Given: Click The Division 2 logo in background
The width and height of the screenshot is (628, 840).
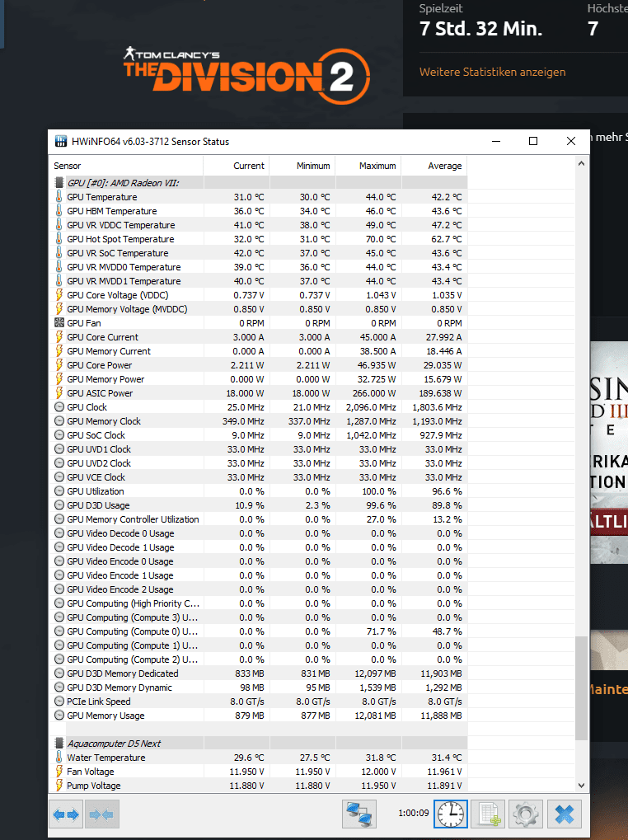Looking at the screenshot, I should (246, 75).
